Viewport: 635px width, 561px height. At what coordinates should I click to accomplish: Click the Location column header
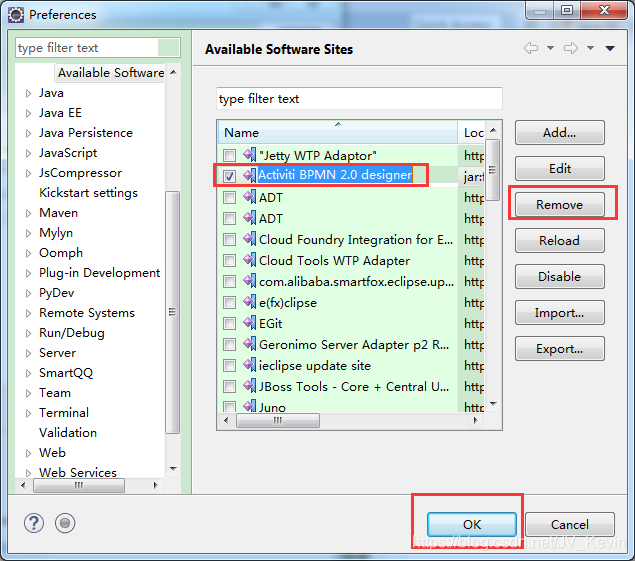[x=472, y=132]
